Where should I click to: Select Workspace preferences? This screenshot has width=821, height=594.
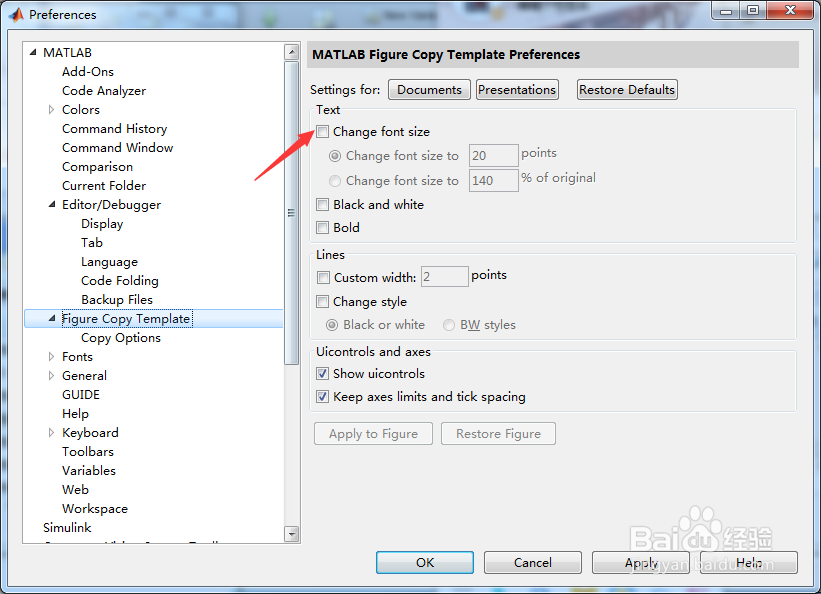(95, 509)
